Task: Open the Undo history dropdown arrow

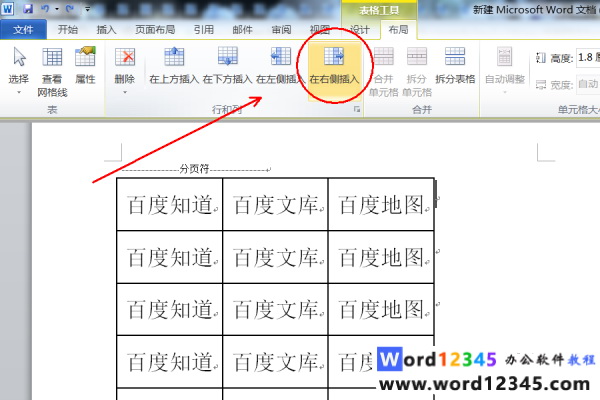Action: [x=57, y=9]
